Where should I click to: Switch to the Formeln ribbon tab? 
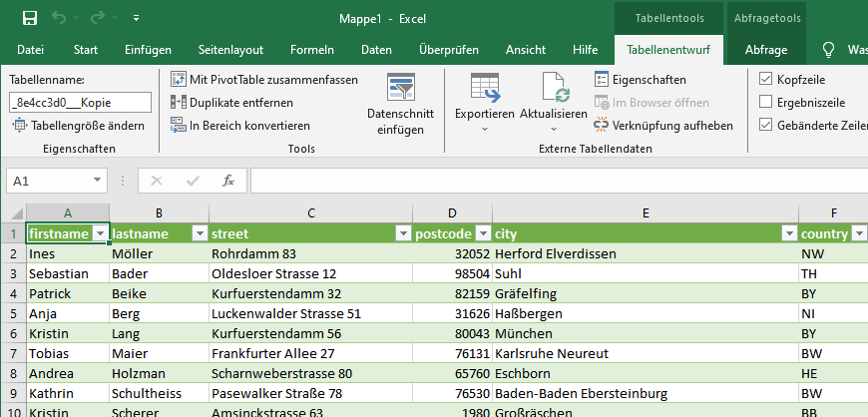click(x=311, y=50)
